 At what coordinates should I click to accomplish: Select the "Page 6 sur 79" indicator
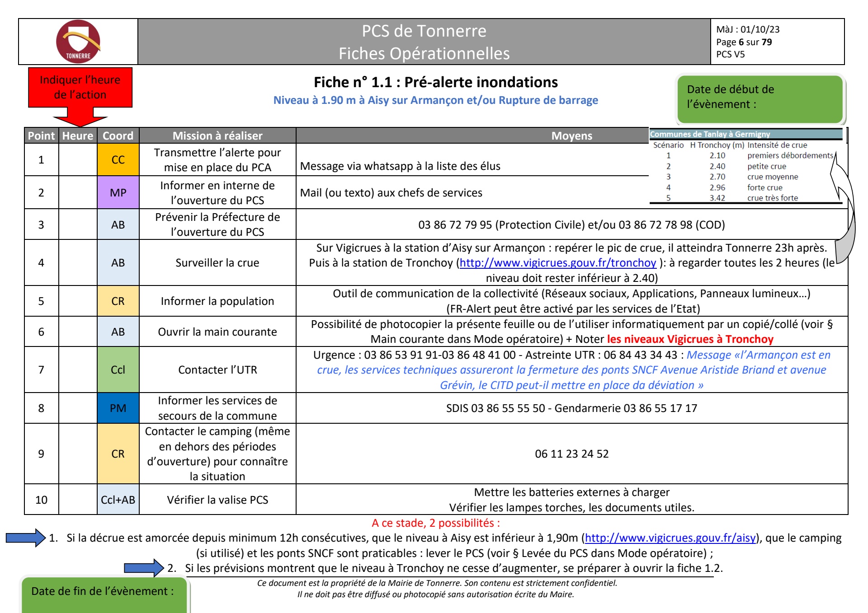(x=744, y=42)
